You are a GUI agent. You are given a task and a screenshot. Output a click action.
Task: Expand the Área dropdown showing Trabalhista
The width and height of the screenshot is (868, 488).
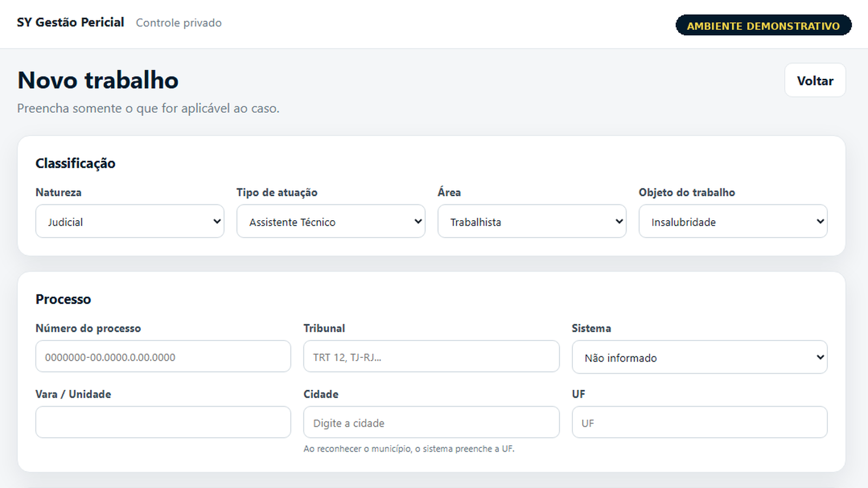coord(532,221)
